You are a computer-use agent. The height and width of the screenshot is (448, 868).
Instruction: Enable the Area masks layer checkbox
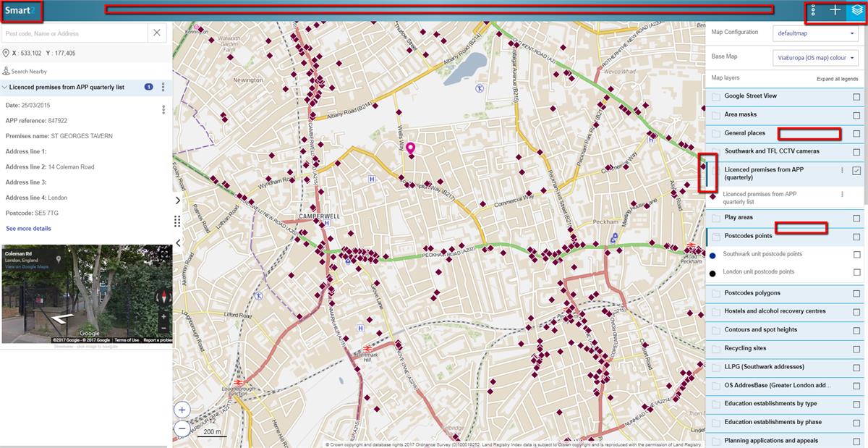point(856,115)
